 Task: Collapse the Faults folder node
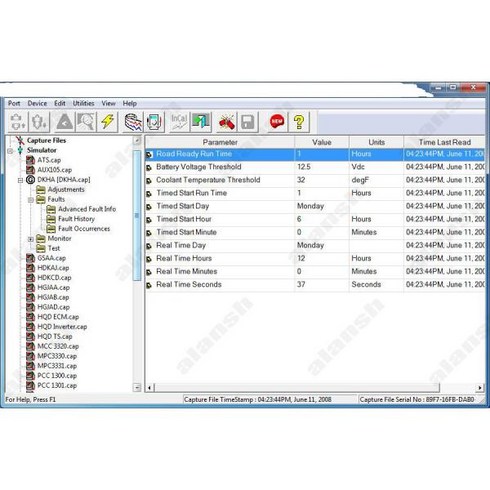pos(31,200)
